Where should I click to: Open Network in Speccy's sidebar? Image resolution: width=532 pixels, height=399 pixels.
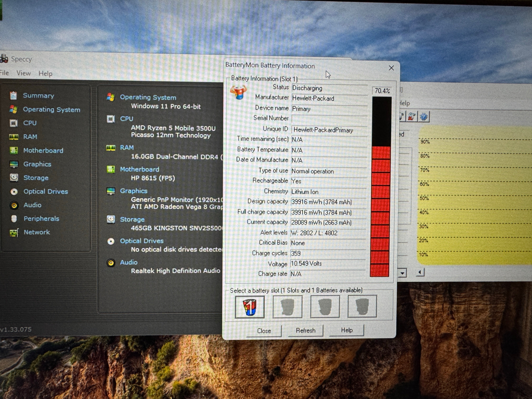coord(37,232)
